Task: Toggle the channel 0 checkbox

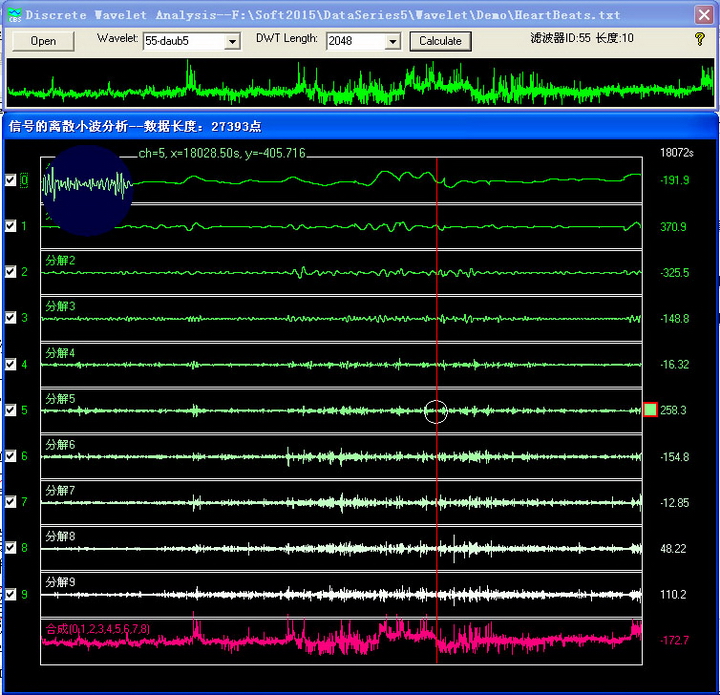Action: [x=11, y=181]
